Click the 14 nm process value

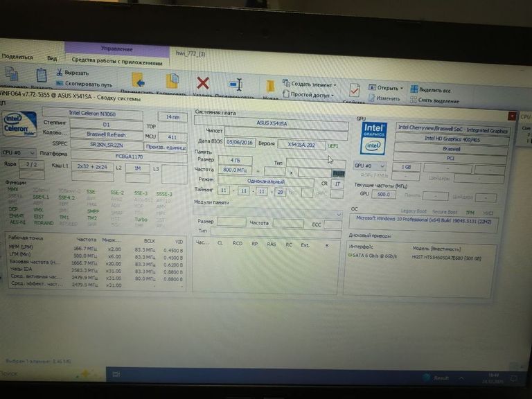tap(172, 117)
